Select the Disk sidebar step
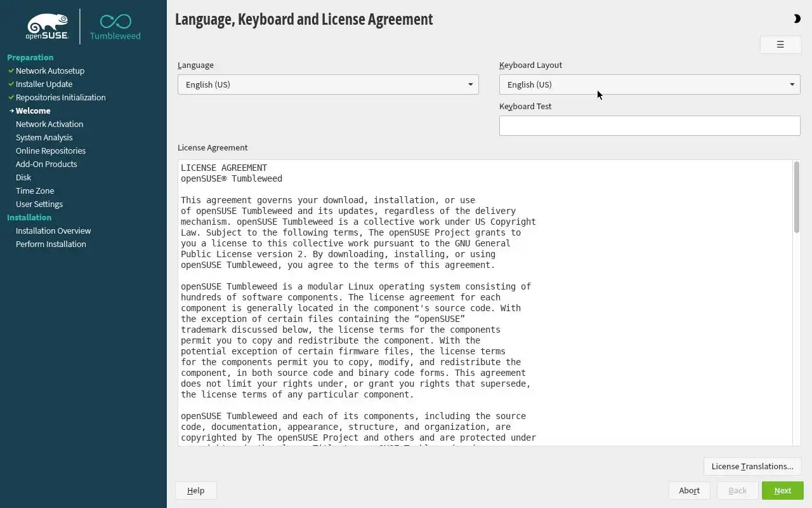This screenshot has height=508, width=812. tap(23, 177)
